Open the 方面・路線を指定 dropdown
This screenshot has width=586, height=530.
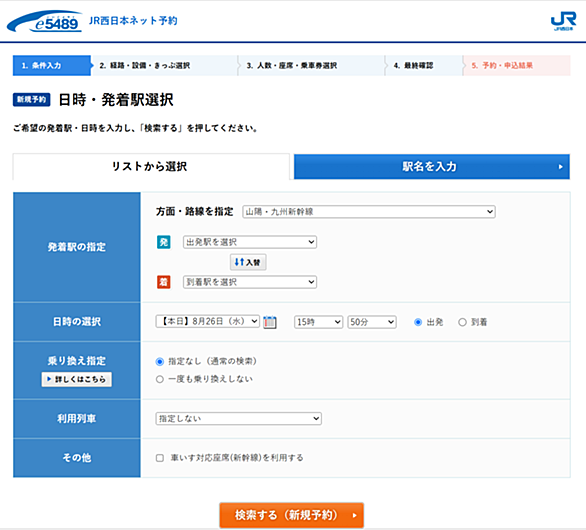click(x=369, y=212)
